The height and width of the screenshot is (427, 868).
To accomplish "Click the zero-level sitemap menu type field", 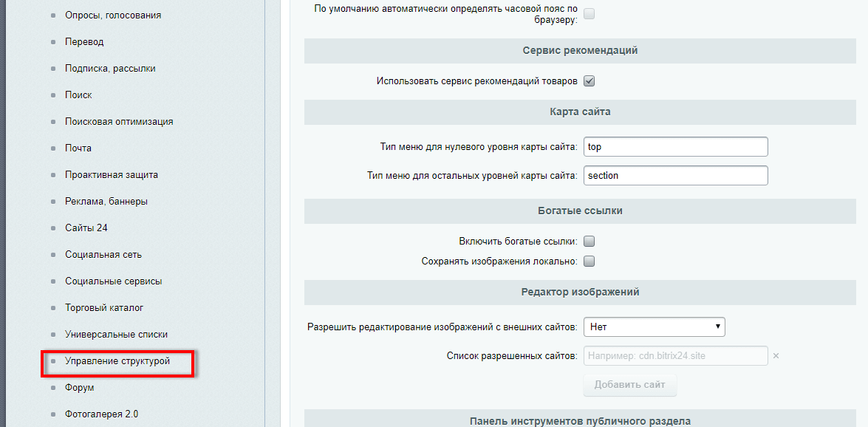I will 675,146.
